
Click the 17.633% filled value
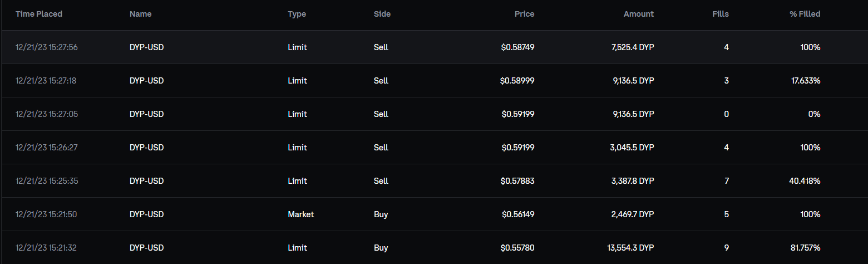805,81
